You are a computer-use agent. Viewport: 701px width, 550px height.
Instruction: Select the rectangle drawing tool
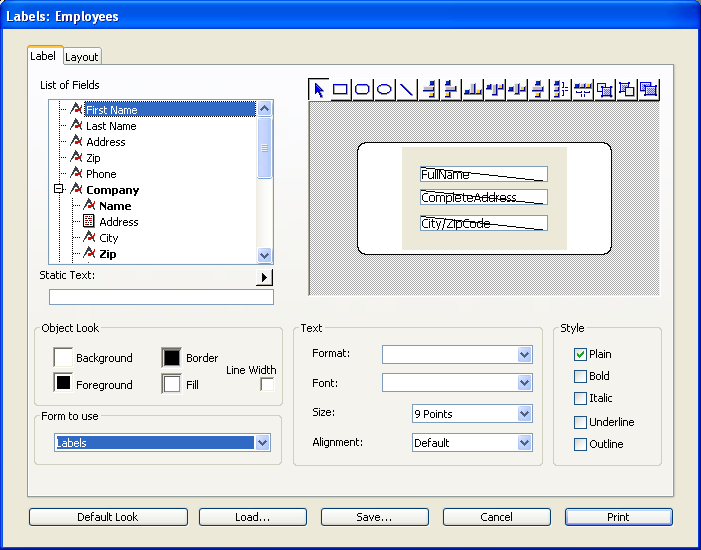(341, 90)
